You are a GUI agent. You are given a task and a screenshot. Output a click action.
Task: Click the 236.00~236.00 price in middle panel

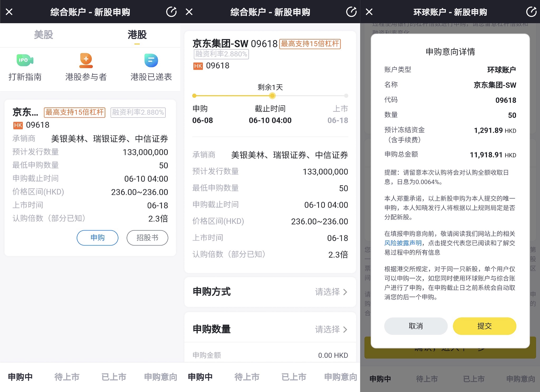(319, 221)
